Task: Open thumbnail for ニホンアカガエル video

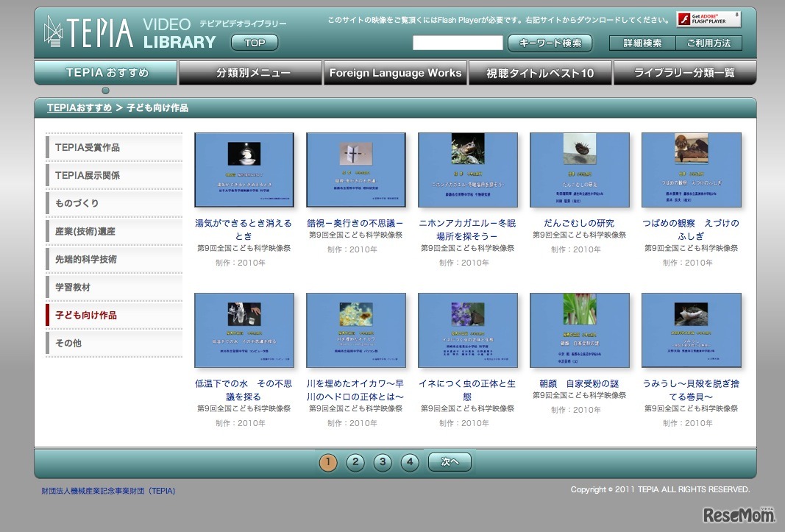Action: pos(468,170)
